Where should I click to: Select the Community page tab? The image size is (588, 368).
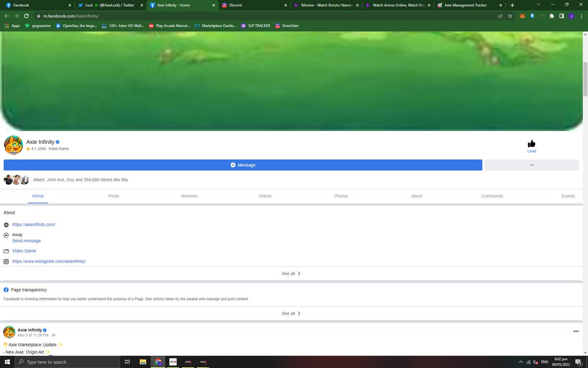tap(492, 196)
